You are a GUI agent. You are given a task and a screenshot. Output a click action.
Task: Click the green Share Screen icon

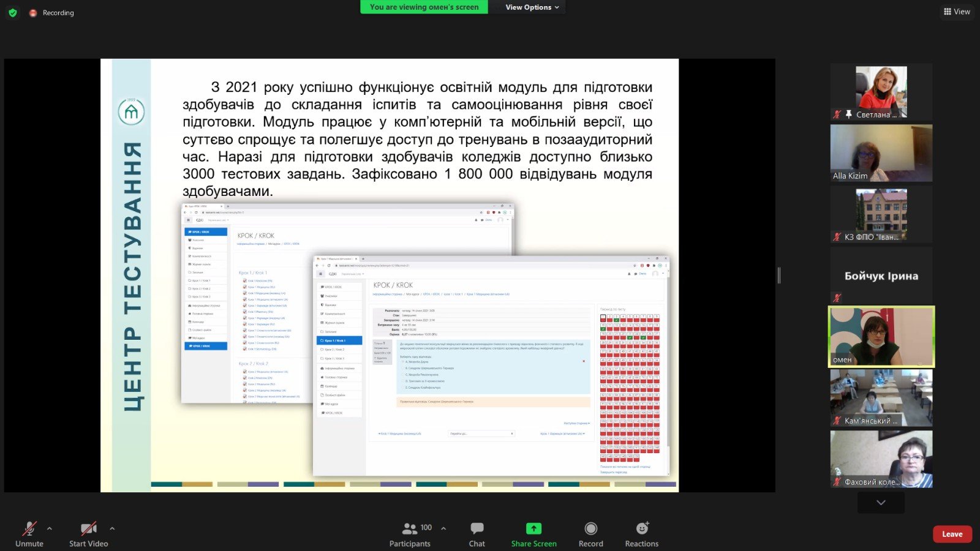coord(533,529)
